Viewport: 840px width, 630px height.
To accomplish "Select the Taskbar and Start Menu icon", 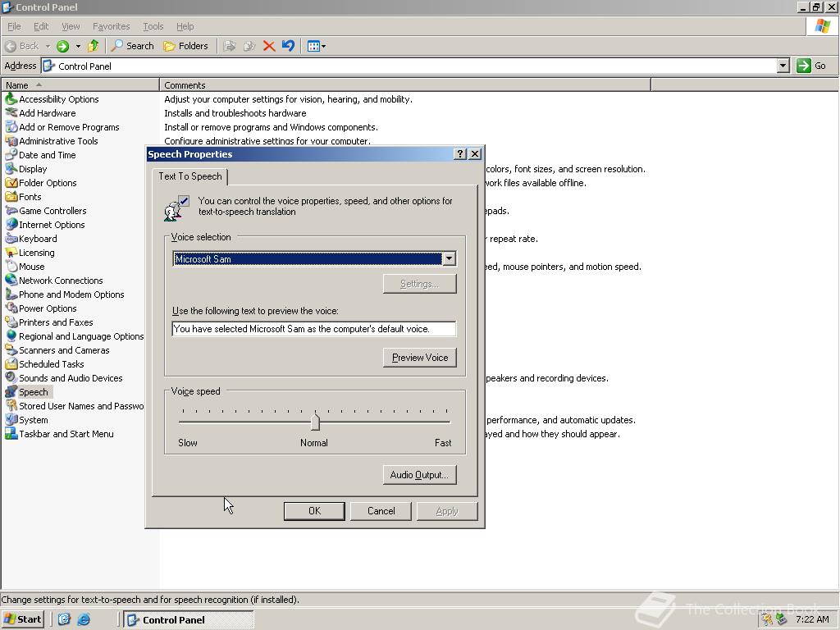I will [11, 434].
